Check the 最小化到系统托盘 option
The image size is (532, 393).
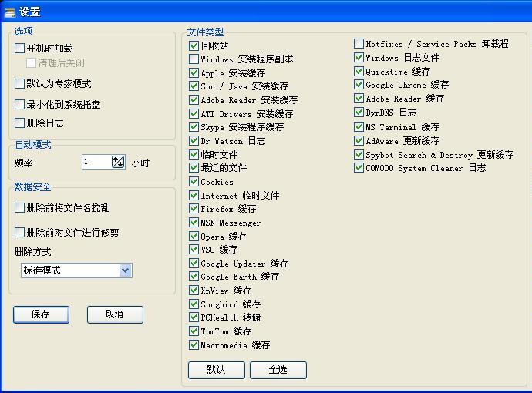click(20, 104)
